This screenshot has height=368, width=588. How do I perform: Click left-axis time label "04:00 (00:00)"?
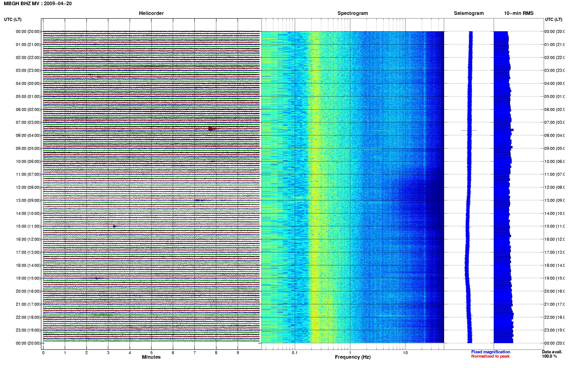(x=28, y=83)
